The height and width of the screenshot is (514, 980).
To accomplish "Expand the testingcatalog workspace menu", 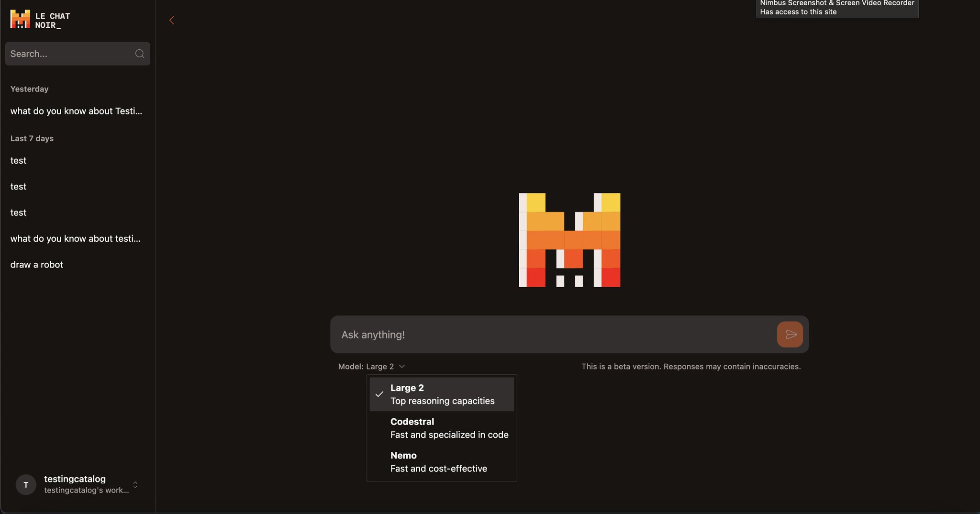I will point(78,485).
